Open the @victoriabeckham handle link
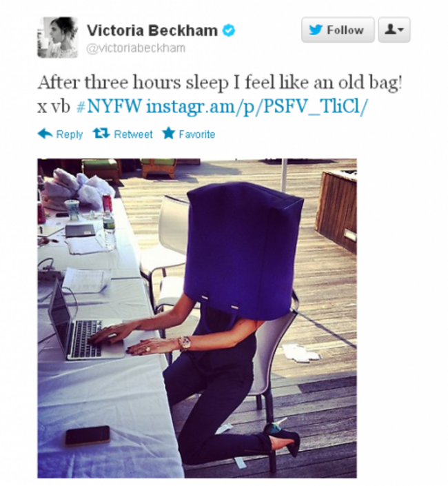The width and height of the screenshot is (448, 486). click(x=136, y=48)
